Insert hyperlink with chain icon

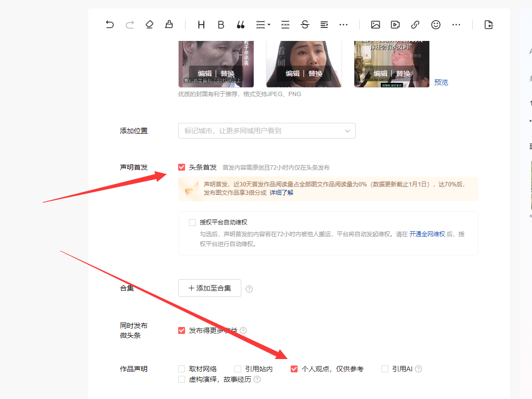(415, 24)
